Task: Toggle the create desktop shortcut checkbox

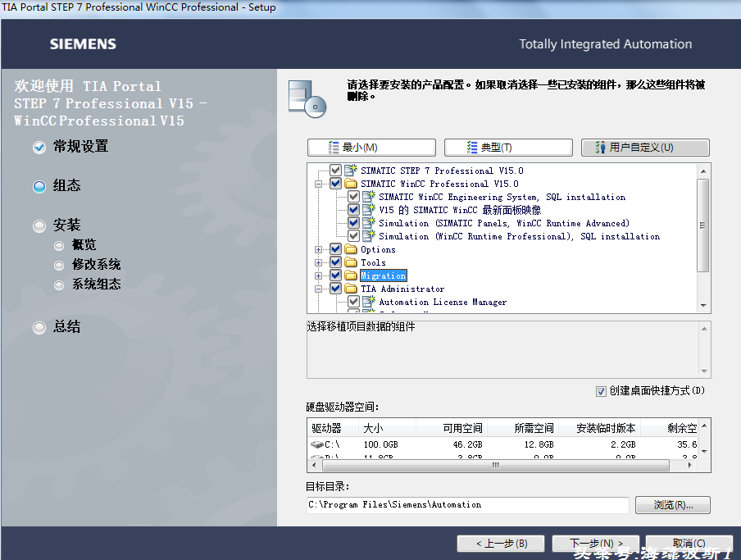Action: point(601,391)
